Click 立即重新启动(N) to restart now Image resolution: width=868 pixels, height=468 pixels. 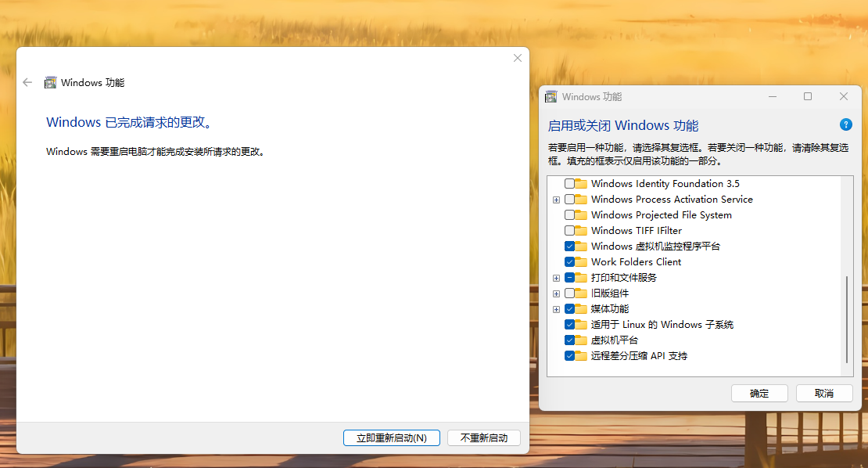tap(391, 437)
